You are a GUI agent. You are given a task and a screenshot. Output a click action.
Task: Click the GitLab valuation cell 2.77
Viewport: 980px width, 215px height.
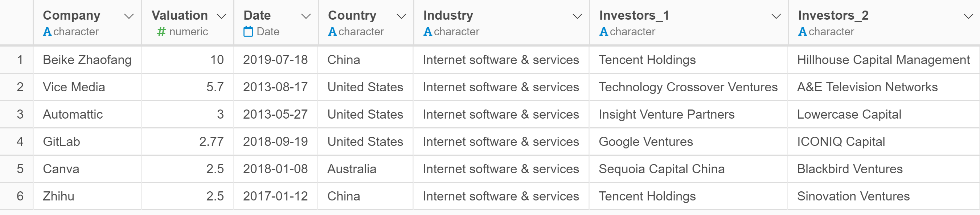[187, 142]
